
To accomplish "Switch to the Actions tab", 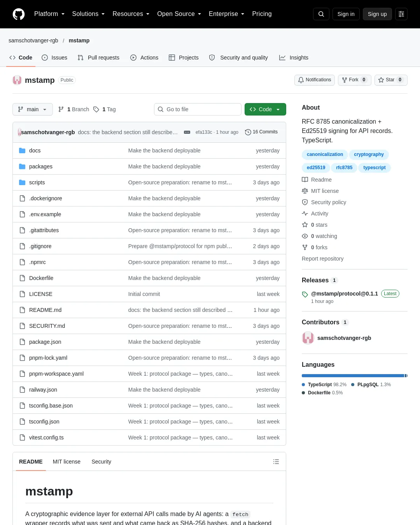I will 144,58.
